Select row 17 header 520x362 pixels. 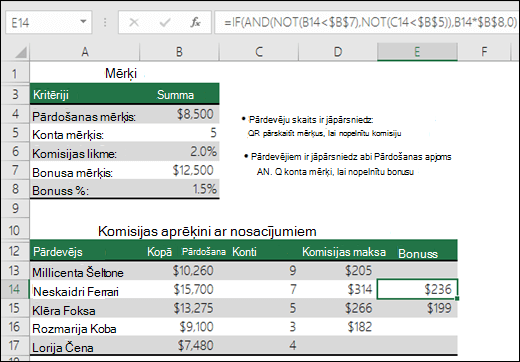(x=15, y=345)
